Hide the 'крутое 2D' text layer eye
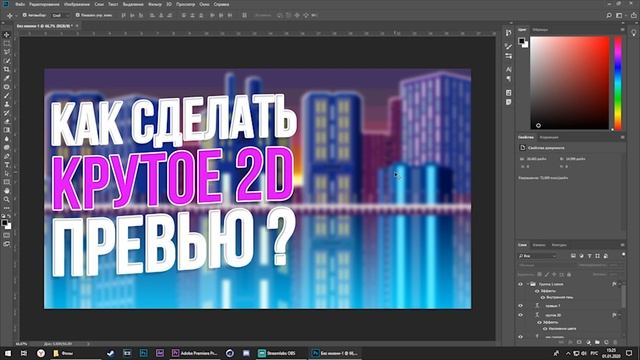Viewport: 640px width, 360px height. 520,315
